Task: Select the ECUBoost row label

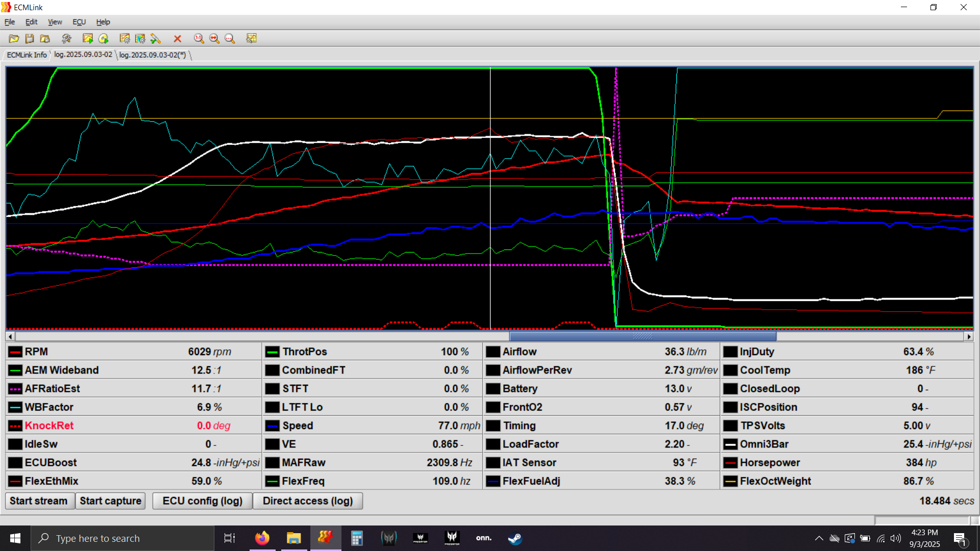Action: 51,462
